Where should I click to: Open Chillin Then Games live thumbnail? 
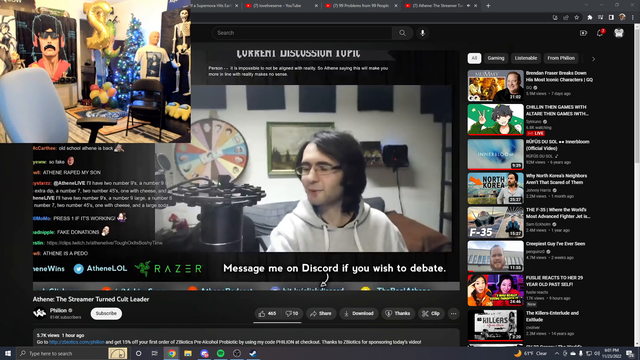point(496,120)
